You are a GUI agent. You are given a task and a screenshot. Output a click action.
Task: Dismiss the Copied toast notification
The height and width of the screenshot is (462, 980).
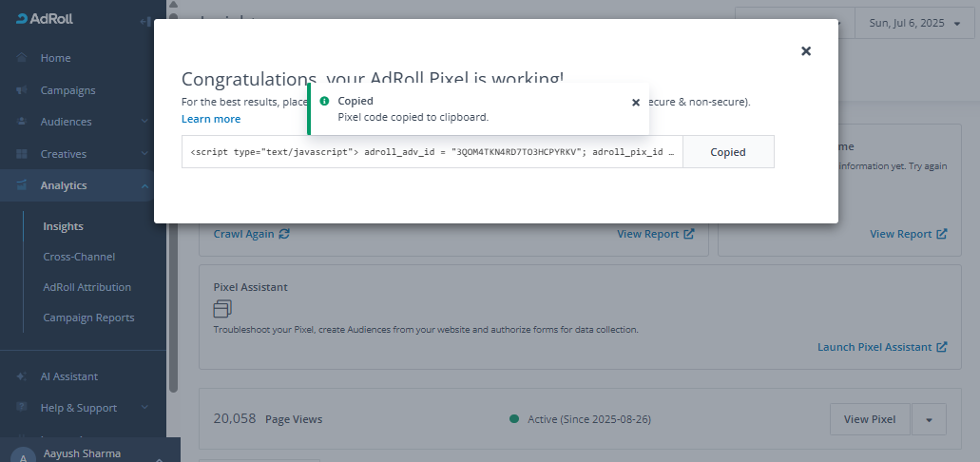point(636,103)
